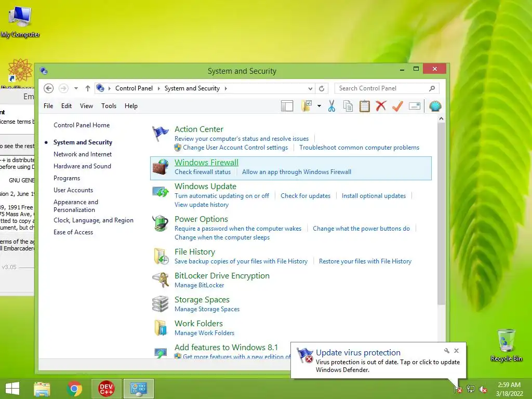Viewport: 532px width, 399px height.
Task: Go to Control Panel Home
Action: (x=82, y=125)
